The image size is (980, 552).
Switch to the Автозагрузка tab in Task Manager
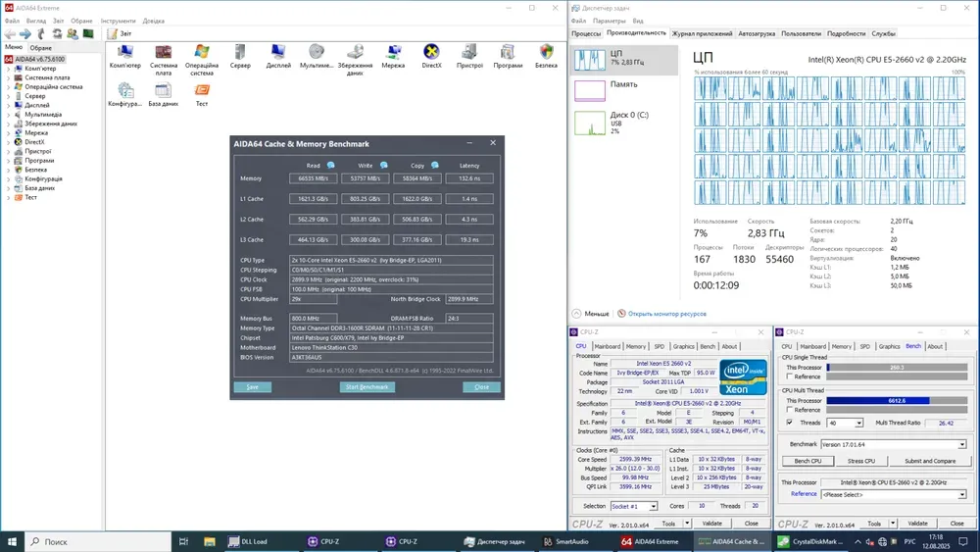tap(756, 33)
